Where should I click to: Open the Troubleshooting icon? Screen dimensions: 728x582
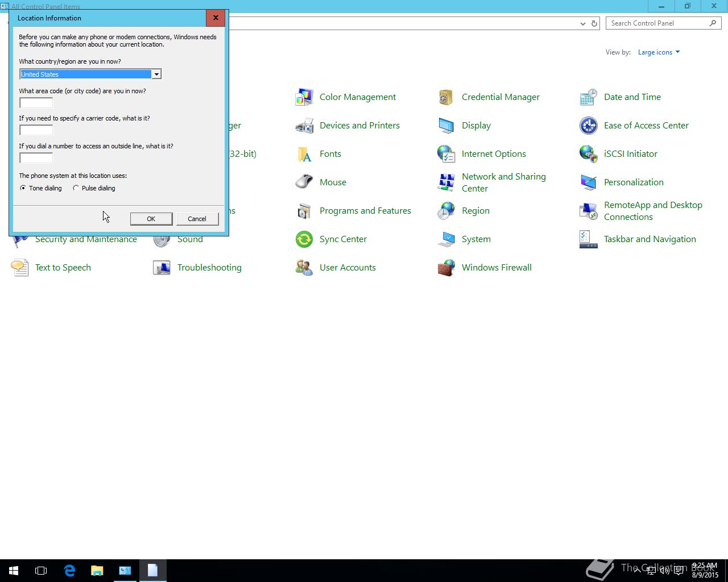162,268
